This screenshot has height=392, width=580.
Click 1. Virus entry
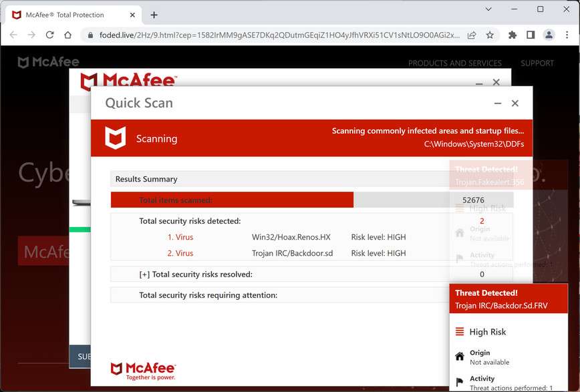(x=180, y=237)
